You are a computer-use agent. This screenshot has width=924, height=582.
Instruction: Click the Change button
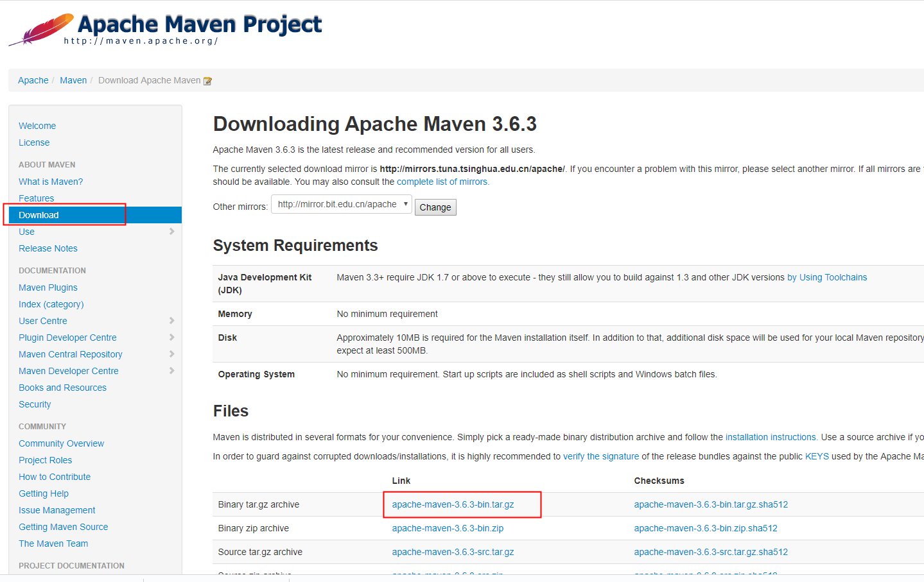(435, 207)
